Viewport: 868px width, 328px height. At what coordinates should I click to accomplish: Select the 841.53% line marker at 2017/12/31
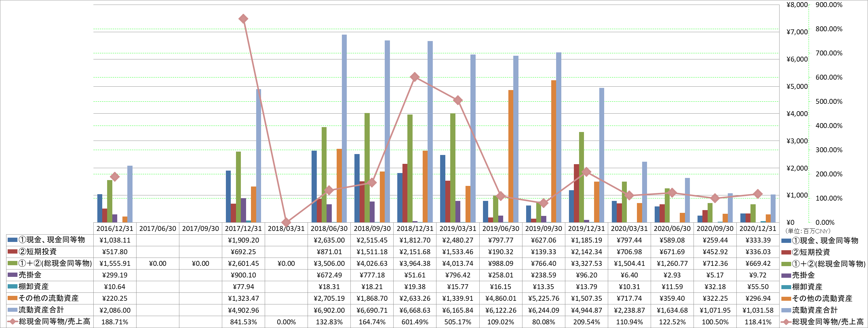[243, 19]
